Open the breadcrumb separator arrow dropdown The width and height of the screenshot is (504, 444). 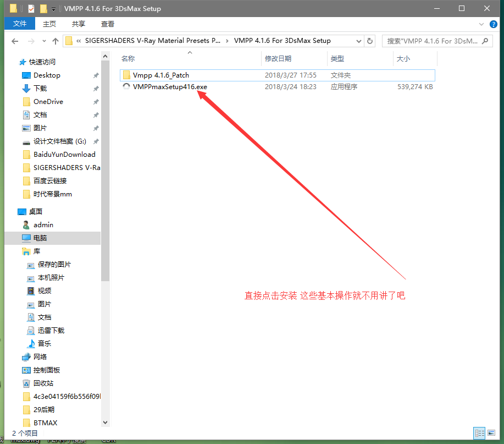click(227, 41)
